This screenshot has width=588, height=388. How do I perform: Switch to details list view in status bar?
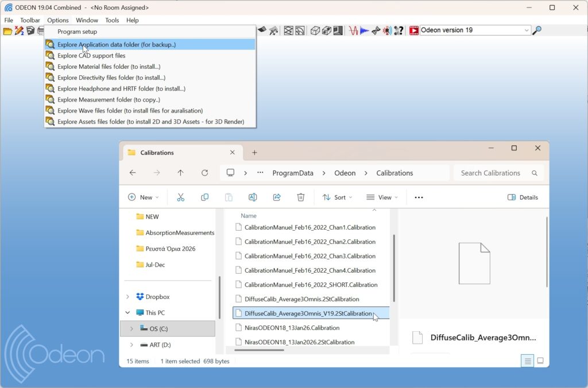point(527,361)
